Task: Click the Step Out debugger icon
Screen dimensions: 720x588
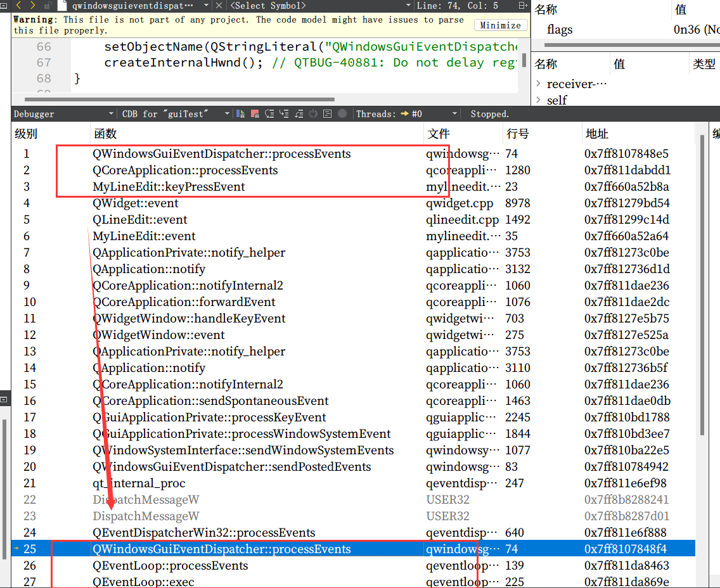Action: click(299, 114)
